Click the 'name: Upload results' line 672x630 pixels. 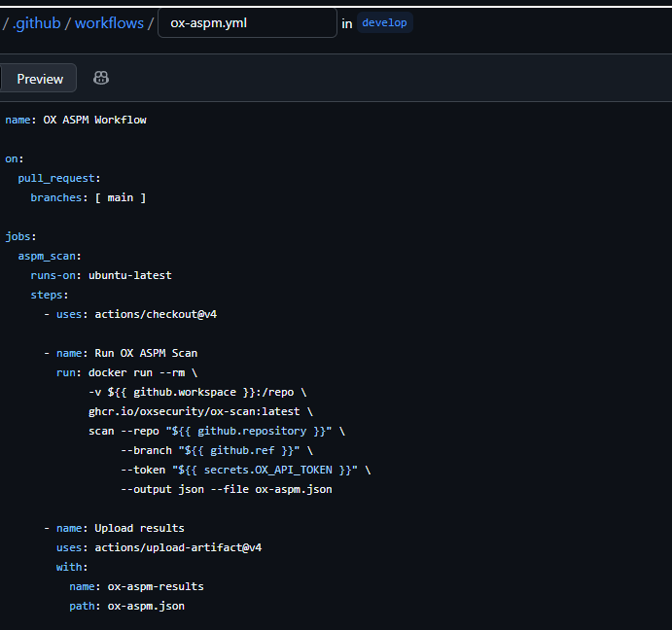114,529
